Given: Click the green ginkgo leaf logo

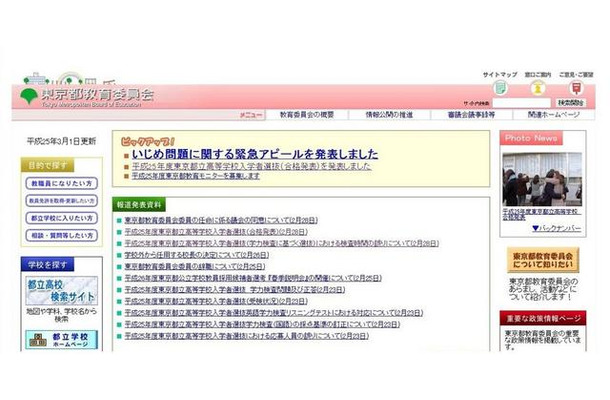Looking at the screenshot, I should coord(28,96).
